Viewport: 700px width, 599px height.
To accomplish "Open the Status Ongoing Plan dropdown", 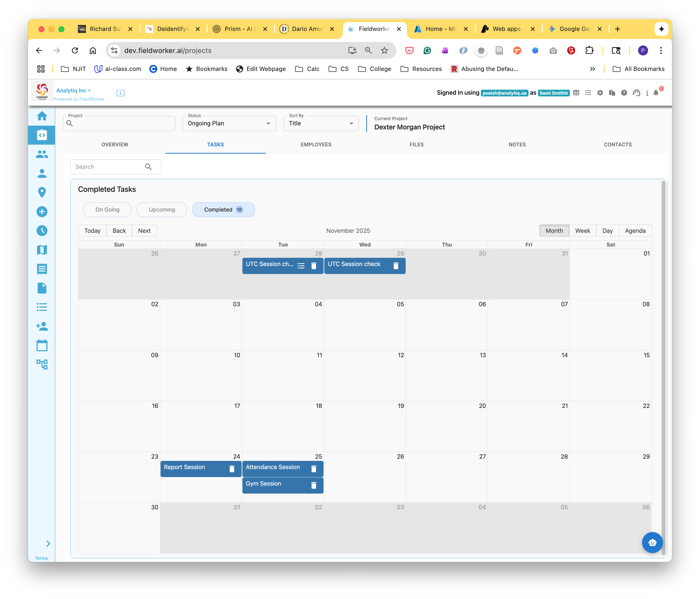I will (x=229, y=123).
